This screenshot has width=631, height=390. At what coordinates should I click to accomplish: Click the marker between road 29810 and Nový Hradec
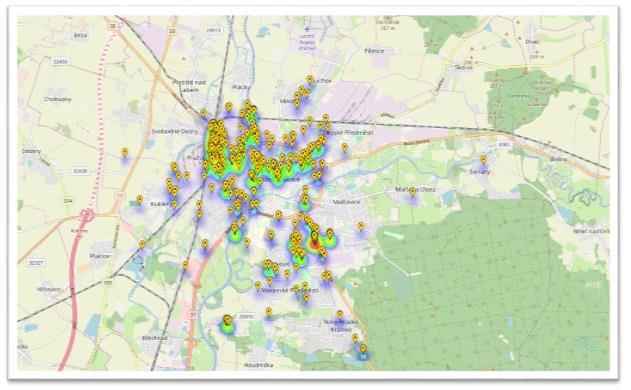click(269, 312)
